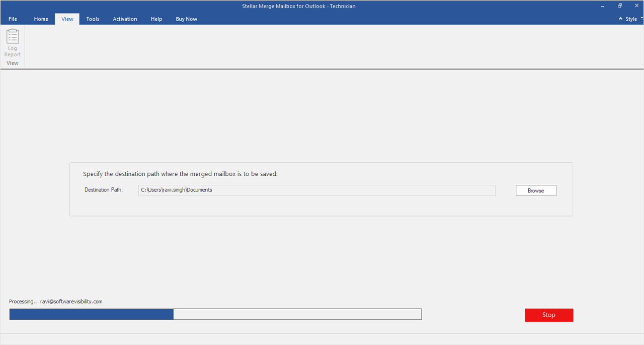The width and height of the screenshot is (644, 345).
Task: Click the View group label in ribbon
Action: click(x=13, y=63)
